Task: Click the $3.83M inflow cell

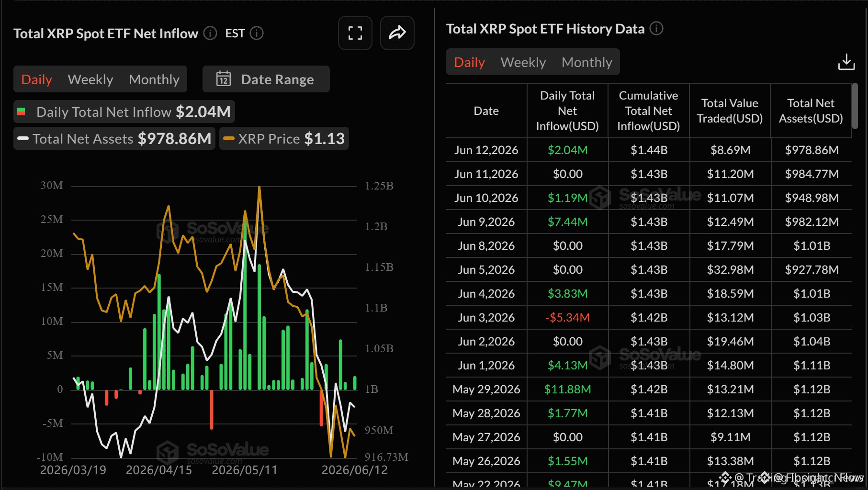Action: [568, 294]
